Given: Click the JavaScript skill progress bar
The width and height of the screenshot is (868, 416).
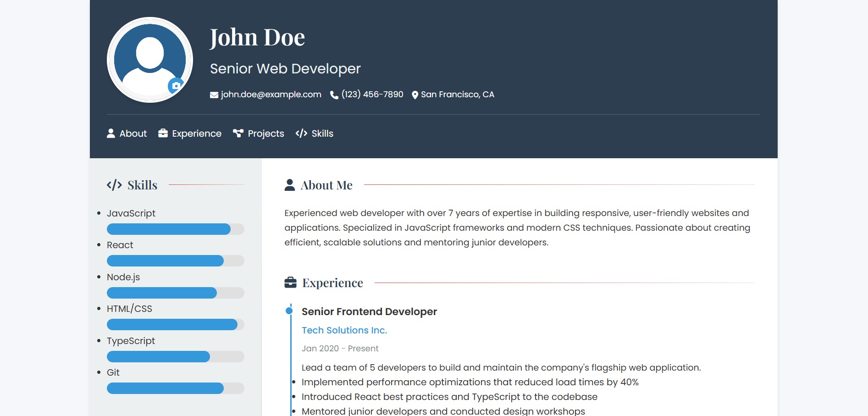Looking at the screenshot, I should (x=176, y=229).
